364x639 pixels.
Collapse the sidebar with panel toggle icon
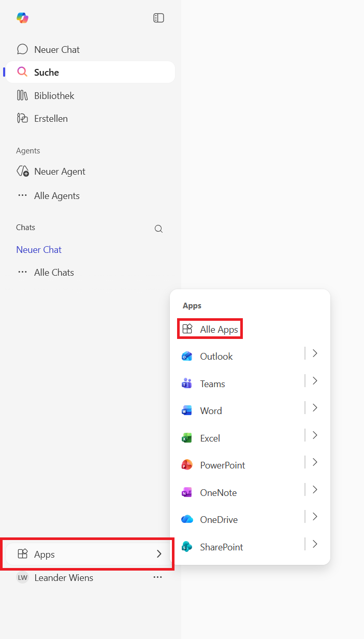[x=158, y=18]
